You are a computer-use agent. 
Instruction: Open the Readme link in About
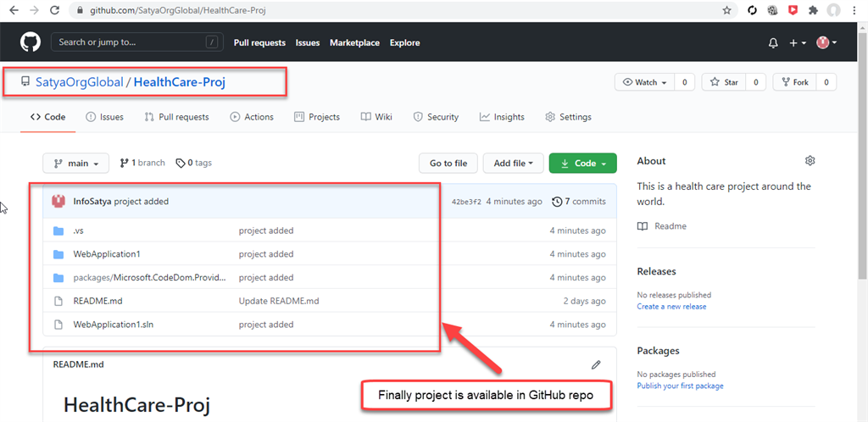coord(662,226)
